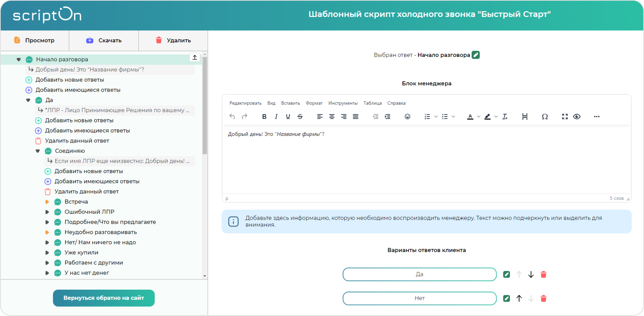
Task: Delete the "Нет" client answer
Action: 543,298
